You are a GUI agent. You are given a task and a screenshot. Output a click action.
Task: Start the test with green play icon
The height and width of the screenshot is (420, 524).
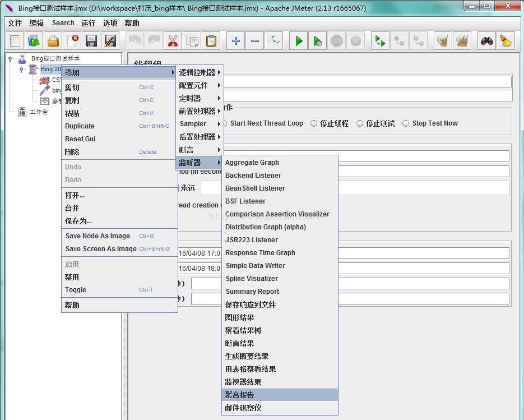pos(298,41)
